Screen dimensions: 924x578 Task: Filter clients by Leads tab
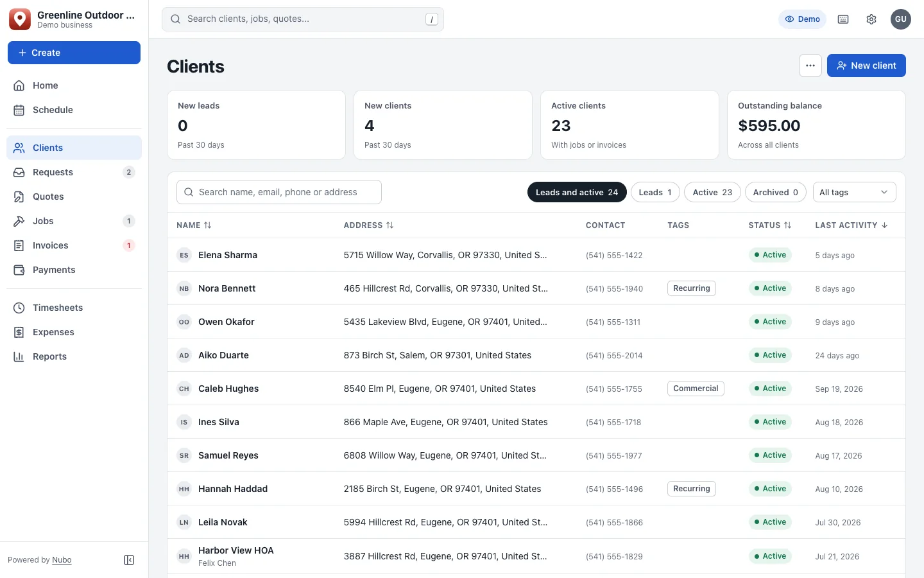(x=655, y=192)
